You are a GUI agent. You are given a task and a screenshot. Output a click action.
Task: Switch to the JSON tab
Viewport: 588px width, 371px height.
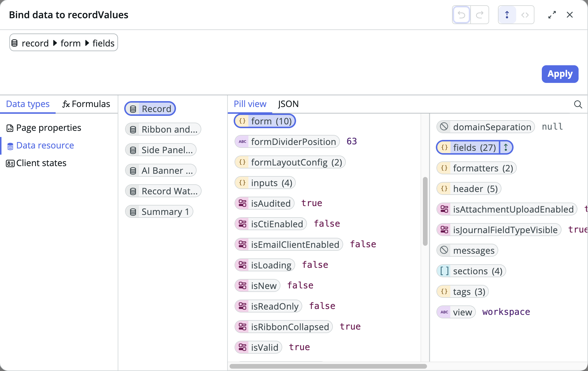tap(288, 104)
